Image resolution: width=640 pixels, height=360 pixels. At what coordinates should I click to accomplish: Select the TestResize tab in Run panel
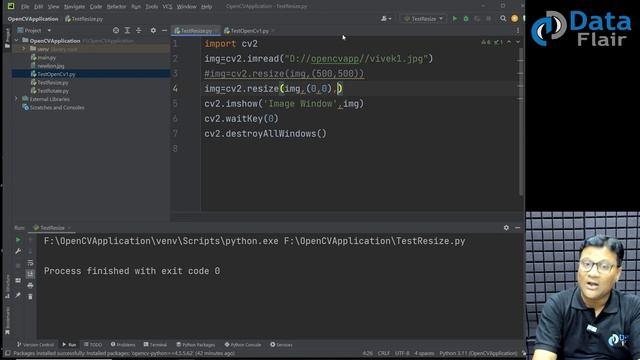[51, 228]
